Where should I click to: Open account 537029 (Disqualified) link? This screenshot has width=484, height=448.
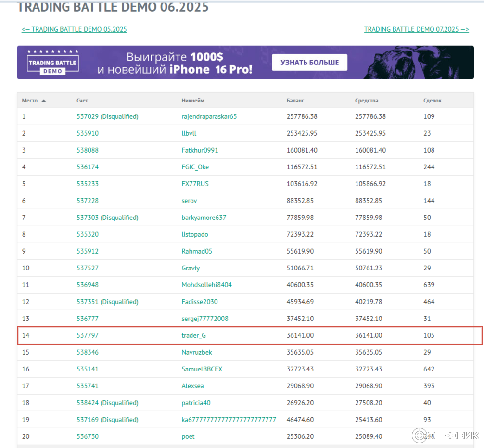(107, 116)
